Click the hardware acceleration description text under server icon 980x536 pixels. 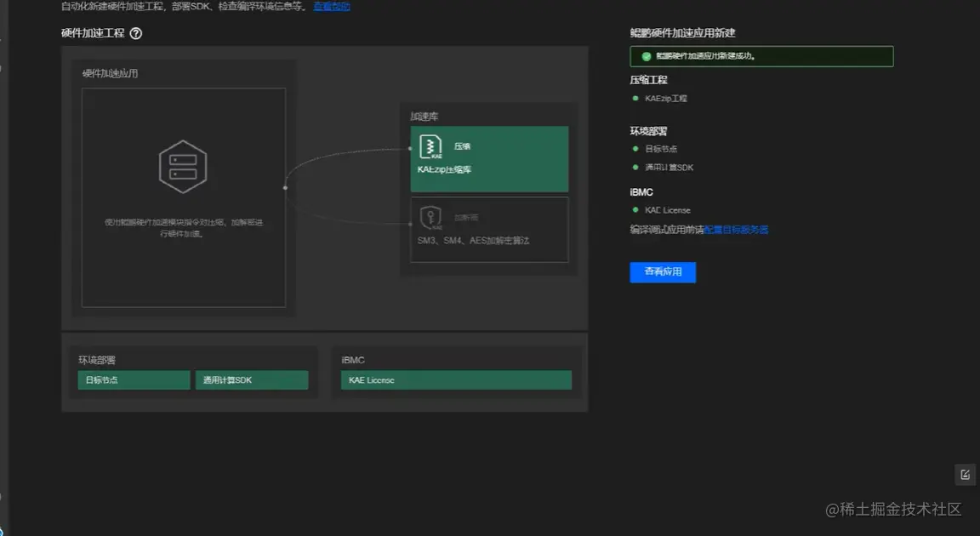pos(183,228)
